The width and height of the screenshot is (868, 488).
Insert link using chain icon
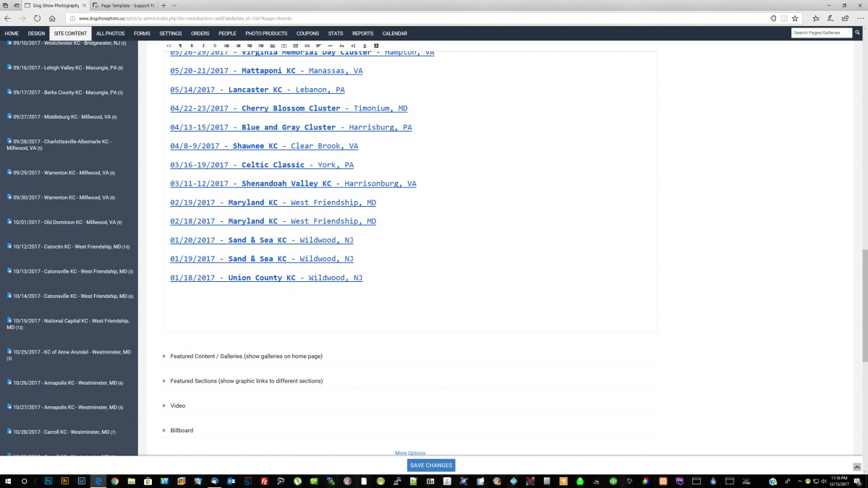pyautogui.click(x=307, y=46)
